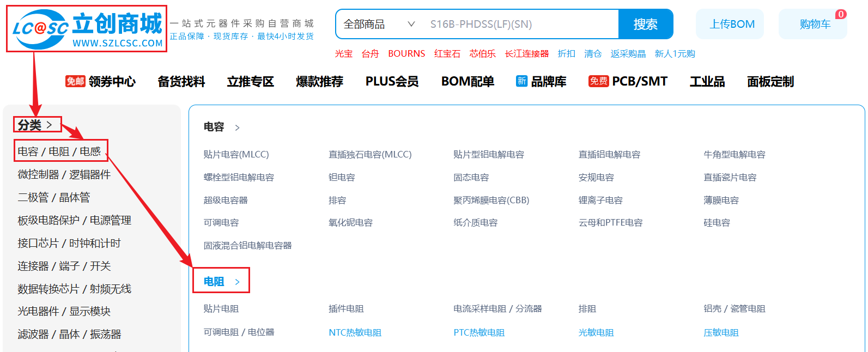Click the cart badge showing 0
Screen dimensions: 868x352
point(841,14)
